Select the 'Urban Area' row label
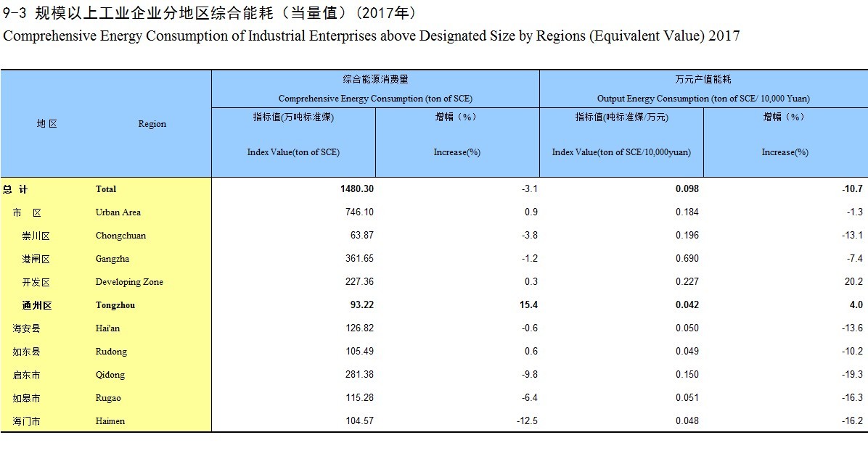This screenshot has width=868, height=456. [x=118, y=212]
